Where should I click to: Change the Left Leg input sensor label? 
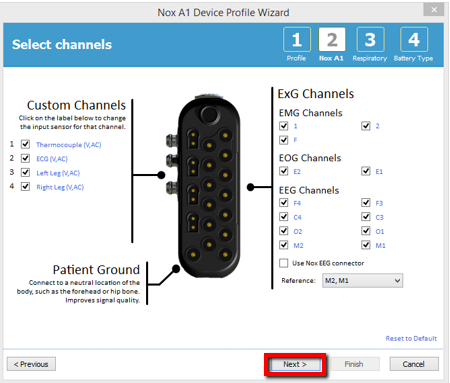pos(58,173)
